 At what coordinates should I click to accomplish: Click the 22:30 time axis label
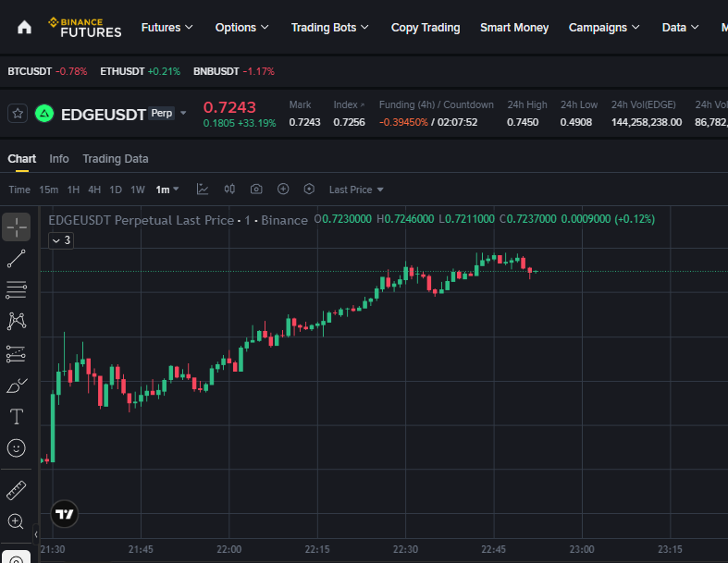(x=405, y=549)
